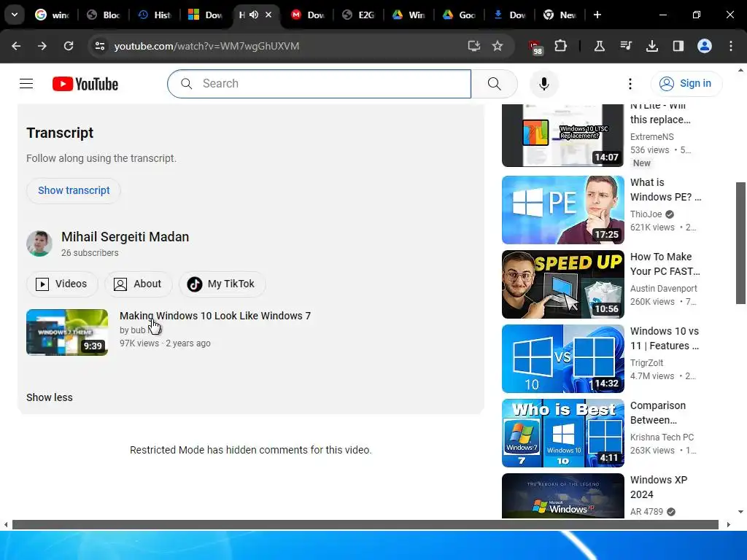This screenshot has width=747, height=560.
Task: Click the horizontal scrollbar right arrow
Action: point(728,525)
